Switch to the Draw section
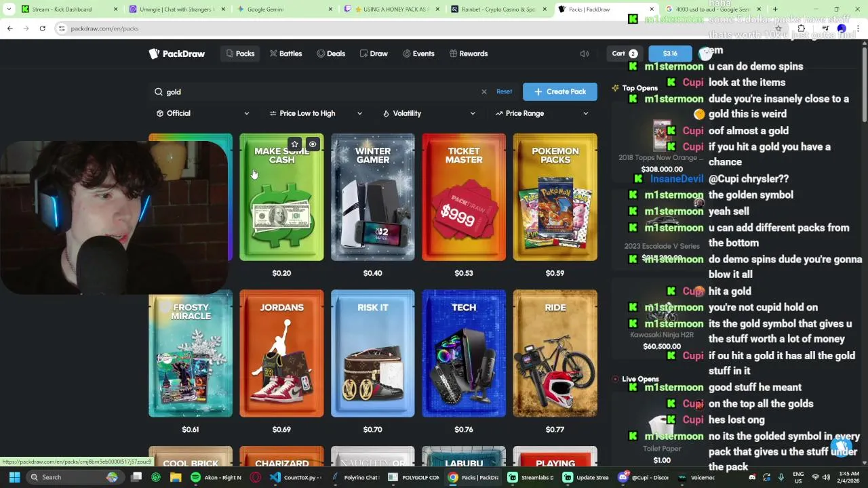868x488 pixels. tap(374, 54)
